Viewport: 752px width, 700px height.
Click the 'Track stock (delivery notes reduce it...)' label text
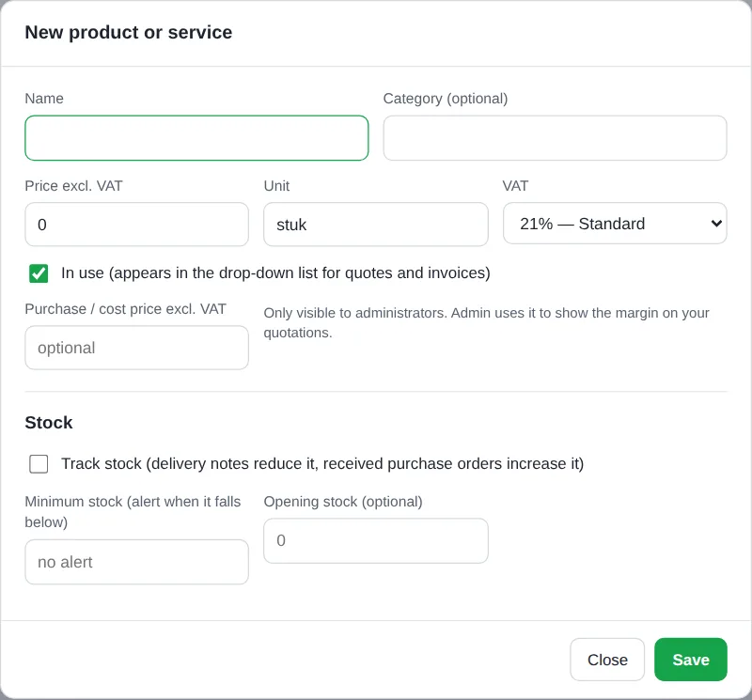[x=322, y=463]
